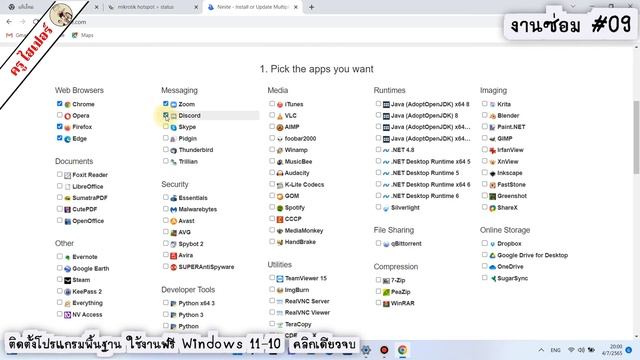Click the Spotify icon
The width and height of the screenshot is (640, 360).
pos(280,208)
